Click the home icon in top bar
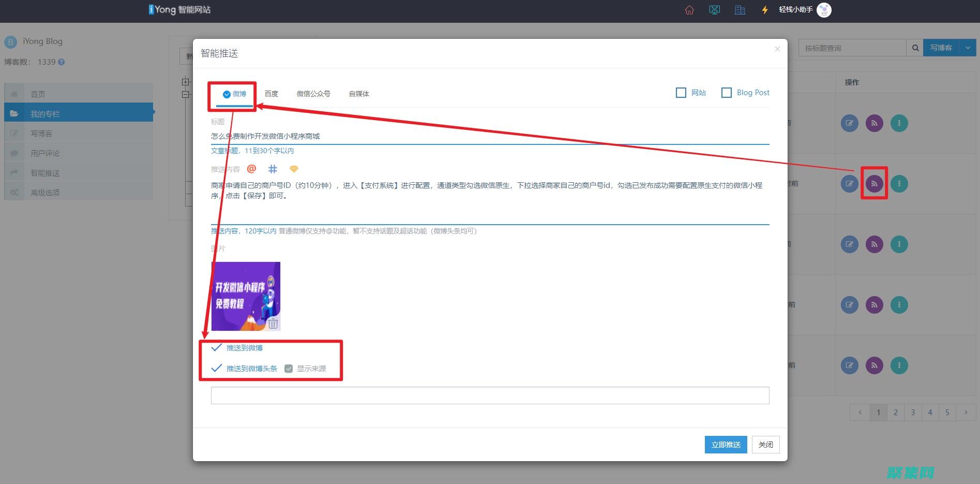980x484 pixels. 689,10
